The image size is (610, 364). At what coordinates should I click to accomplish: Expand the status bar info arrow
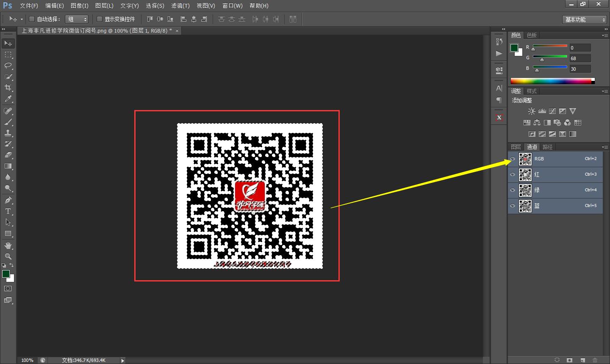click(x=123, y=361)
